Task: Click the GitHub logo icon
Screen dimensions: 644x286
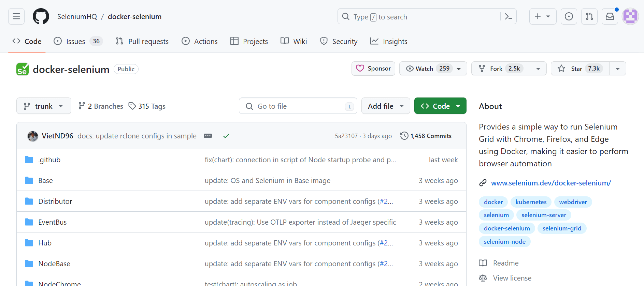Action: [x=41, y=16]
